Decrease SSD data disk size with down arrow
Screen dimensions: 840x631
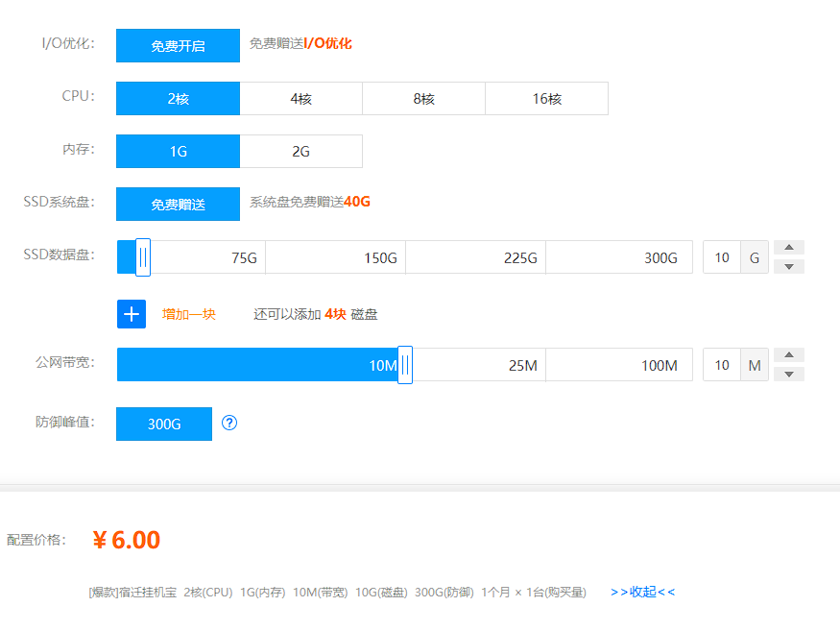[788, 266]
